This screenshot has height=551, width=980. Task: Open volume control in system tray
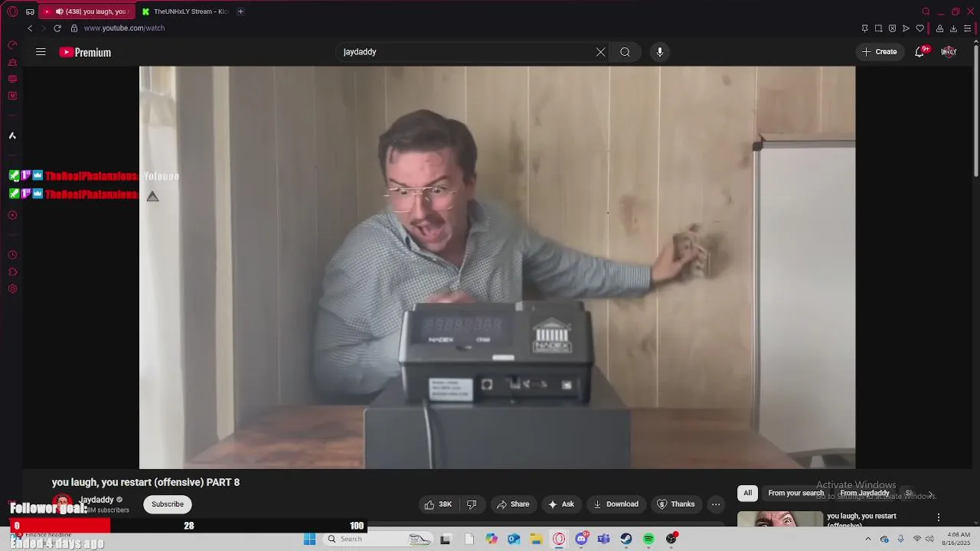point(931,539)
